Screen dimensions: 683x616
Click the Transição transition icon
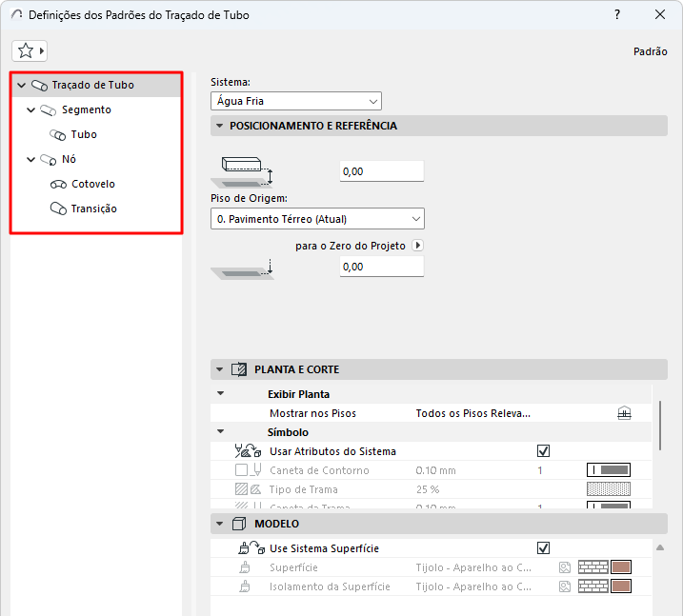coord(58,209)
